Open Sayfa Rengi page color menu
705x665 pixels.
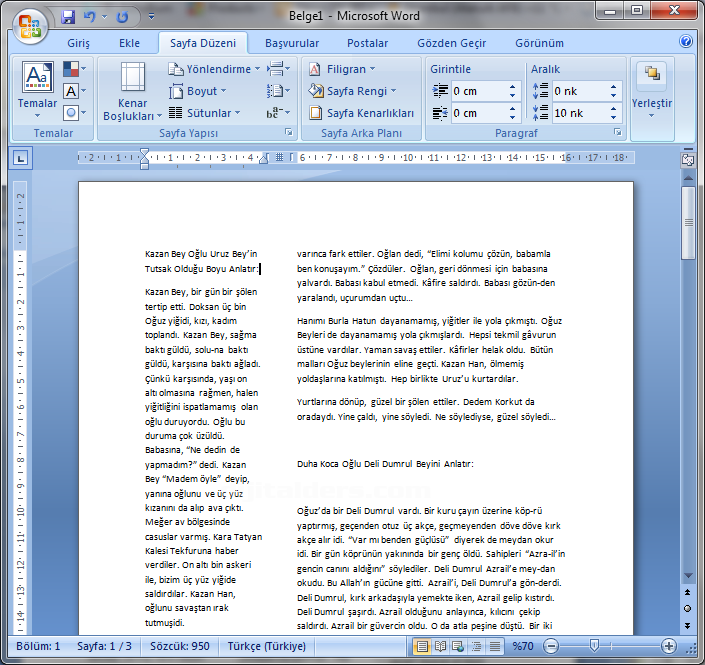352,91
